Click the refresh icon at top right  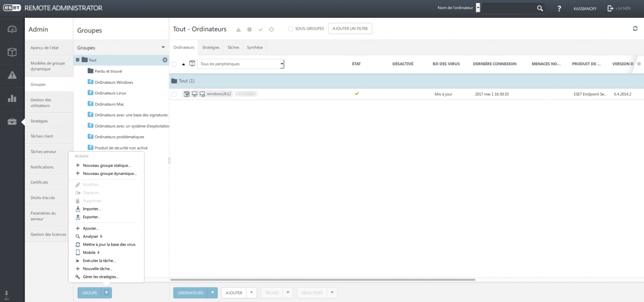[x=635, y=29]
